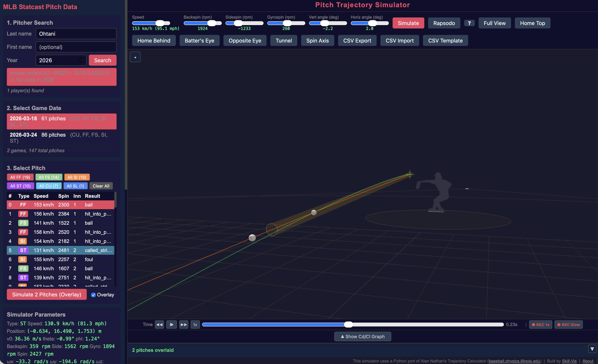Image resolution: width=598 pixels, height=364 pixels.
Task: Start REC Slow recording
Action: click(568, 325)
